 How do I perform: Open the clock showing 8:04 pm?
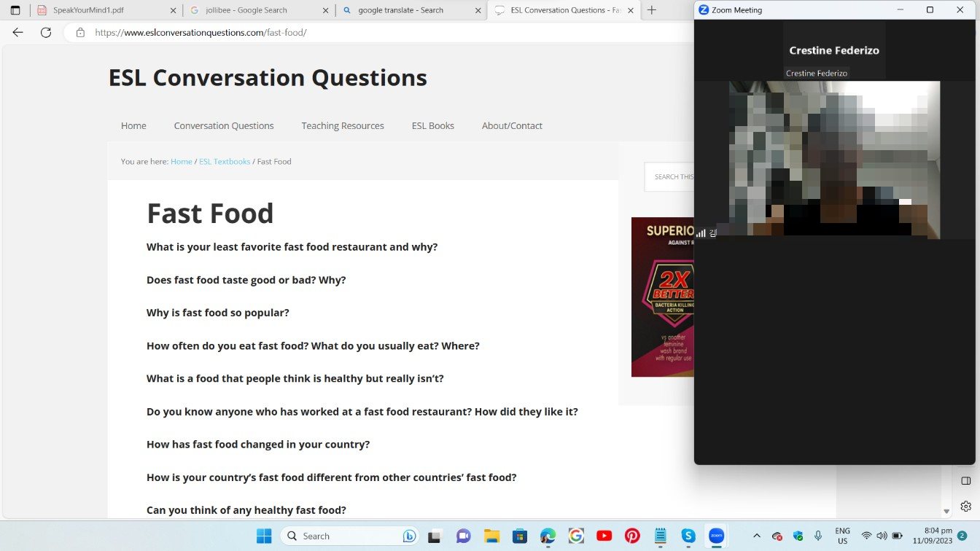[931, 536]
